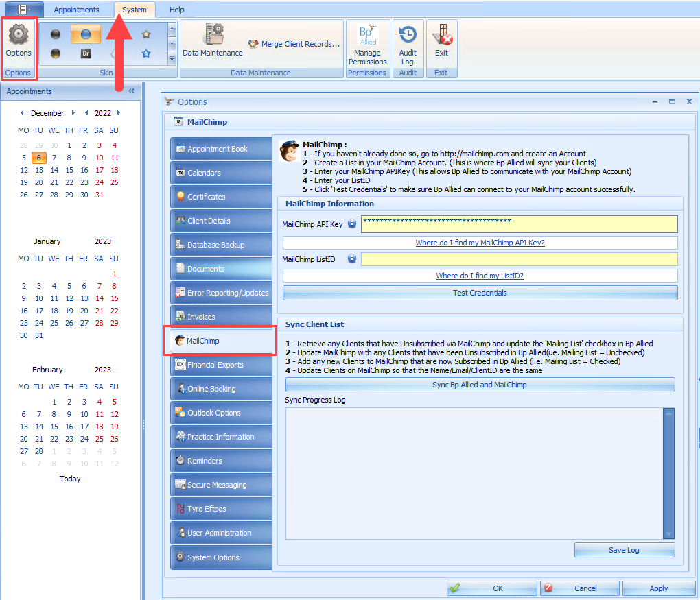This screenshot has width=700, height=600.
Task: Switch to the System ribbon tab
Action: click(x=135, y=10)
